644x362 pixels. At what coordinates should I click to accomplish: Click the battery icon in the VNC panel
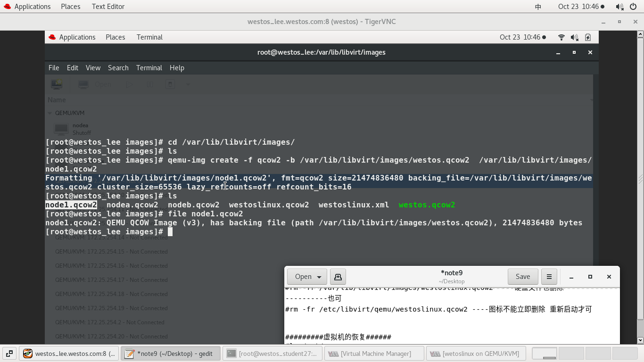click(588, 37)
